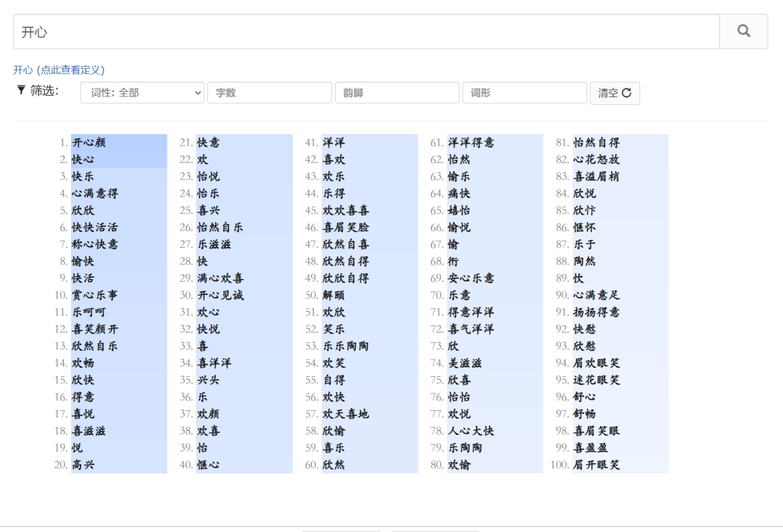
Task: Select the word 欣然 at number 60
Action: [x=333, y=465]
